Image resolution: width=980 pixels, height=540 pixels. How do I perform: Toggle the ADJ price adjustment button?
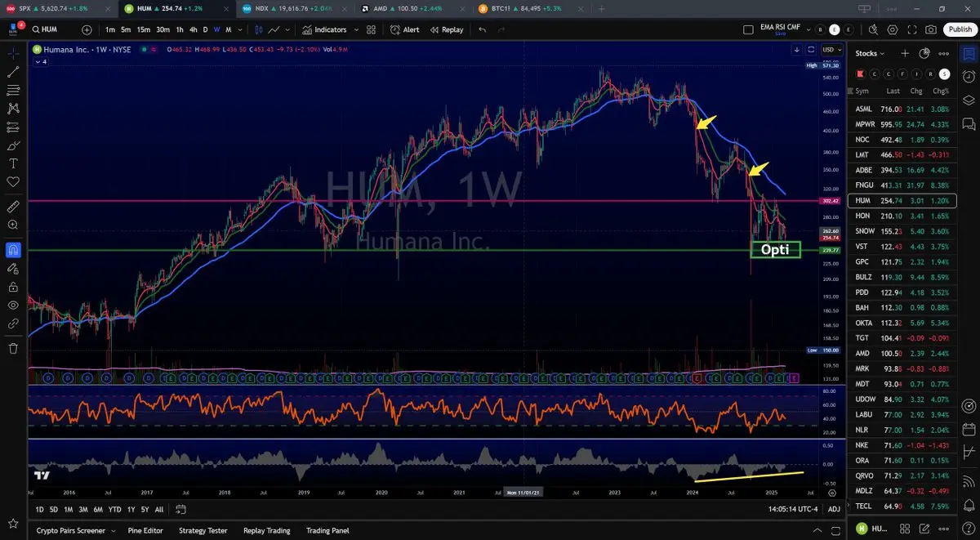click(x=834, y=509)
